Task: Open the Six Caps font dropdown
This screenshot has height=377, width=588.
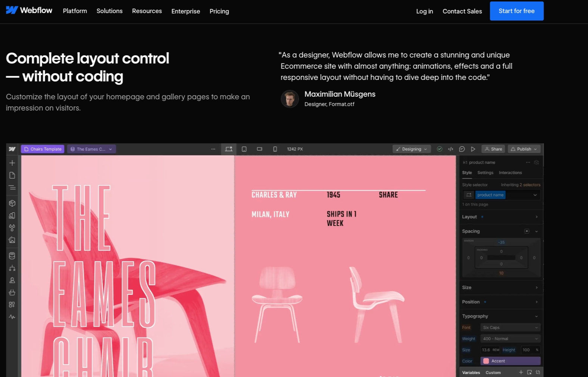Action: 510,327
